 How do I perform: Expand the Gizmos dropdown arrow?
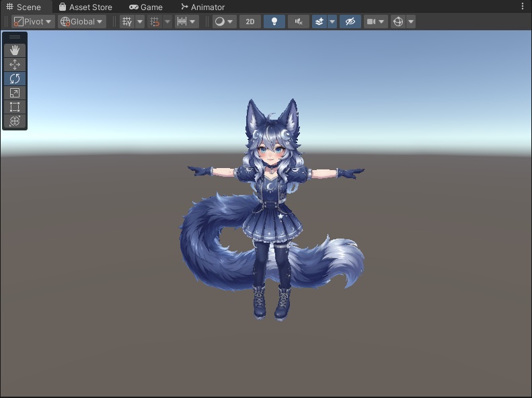tap(411, 22)
